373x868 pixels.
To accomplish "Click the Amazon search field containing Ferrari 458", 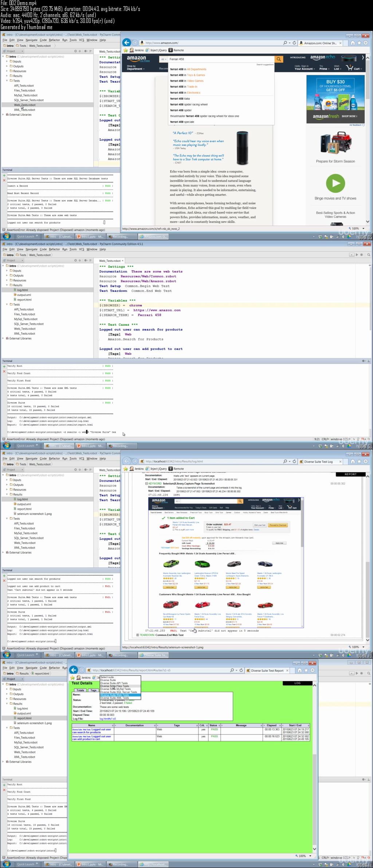I will [221, 59].
